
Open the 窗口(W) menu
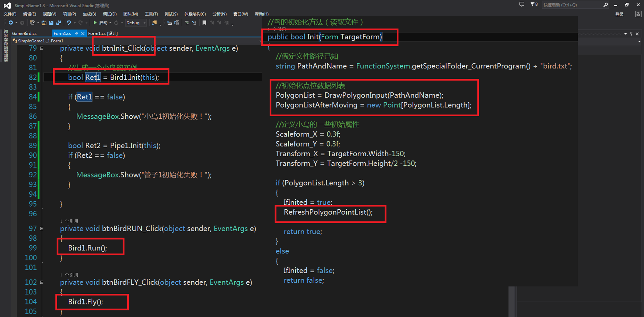pos(240,14)
